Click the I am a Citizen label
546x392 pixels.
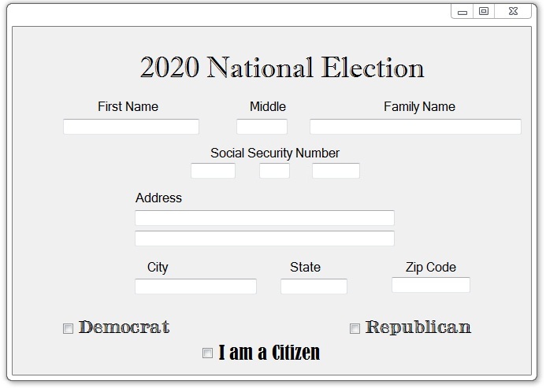pos(269,353)
